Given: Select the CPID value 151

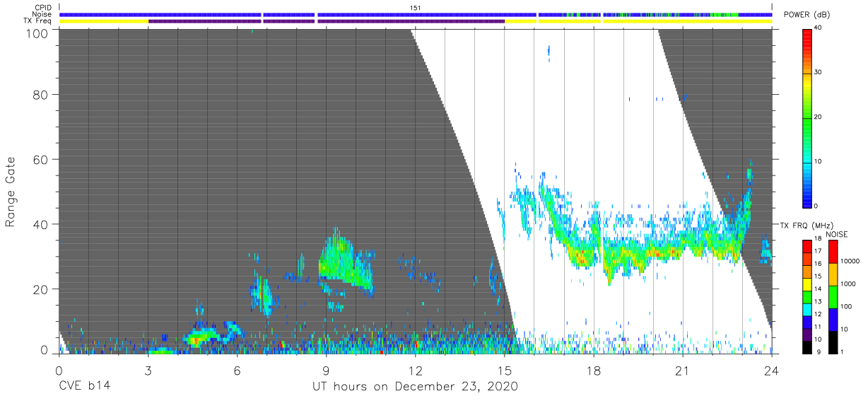Looking at the screenshot, I should [416, 8].
